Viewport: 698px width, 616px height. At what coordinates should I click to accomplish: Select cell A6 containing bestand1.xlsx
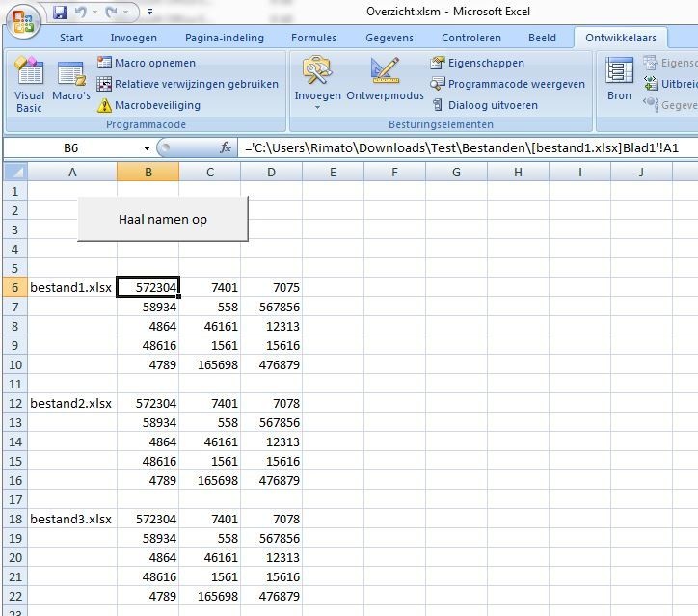[x=72, y=287]
